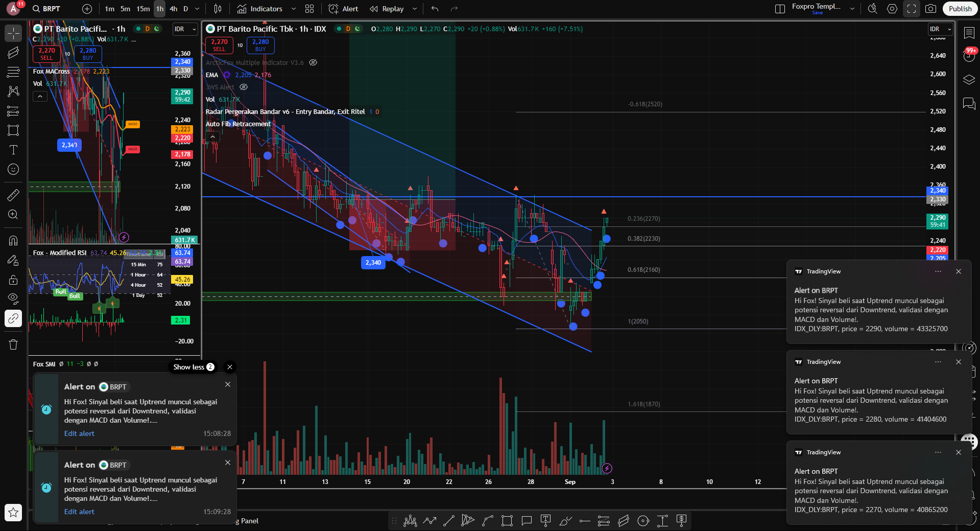Toggle hide all drawings eye
Image resolution: width=980 pixels, height=531 pixels.
click(x=13, y=298)
